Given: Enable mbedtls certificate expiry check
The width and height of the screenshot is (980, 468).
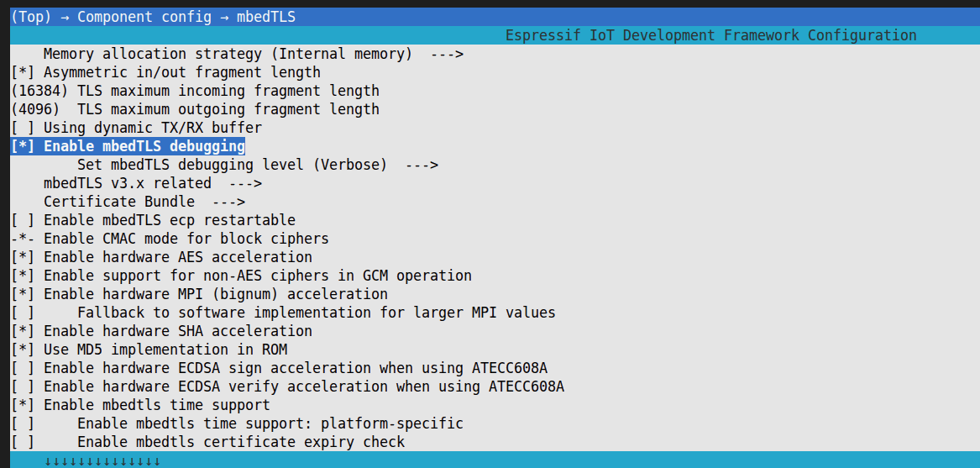Looking at the screenshot, I should pos(23,442).
